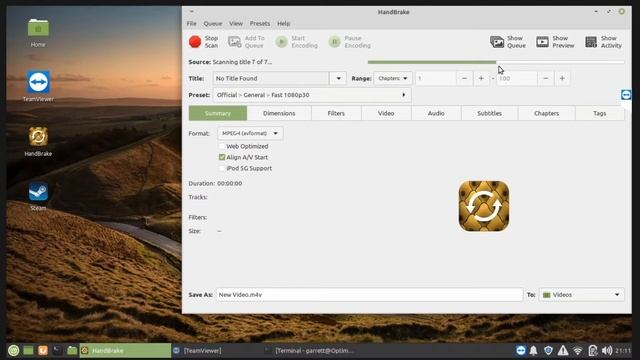Switch to the Summary tab
Image resolution: width=640 pixels, height=360 pixels.
click(x=218, y=113)
